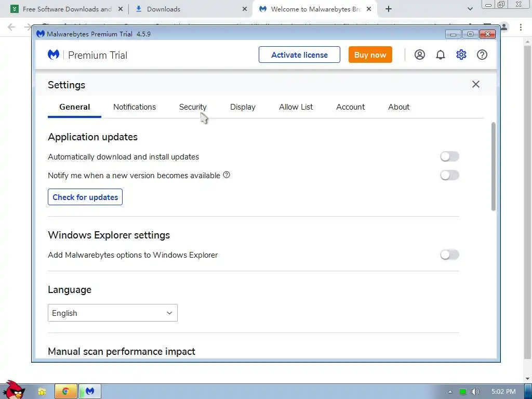
Task: Open Chrome from the taskbar
Action: pos(66,391)
